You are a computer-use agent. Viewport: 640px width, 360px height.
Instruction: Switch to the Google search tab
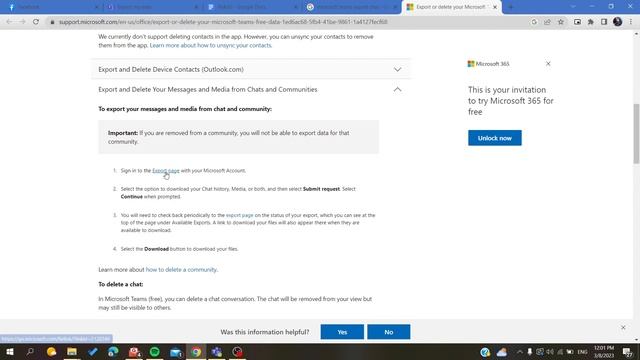tap(352, 7)
